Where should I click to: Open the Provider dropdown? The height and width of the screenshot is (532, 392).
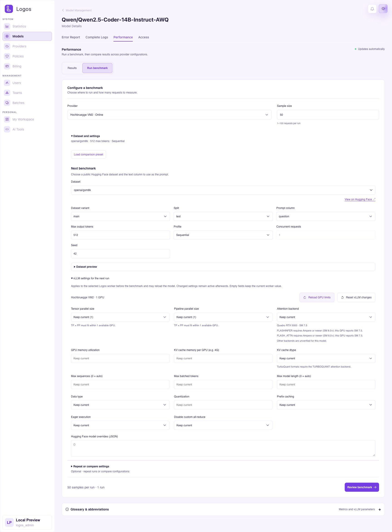pyautogui.click(x=169, y=115)
